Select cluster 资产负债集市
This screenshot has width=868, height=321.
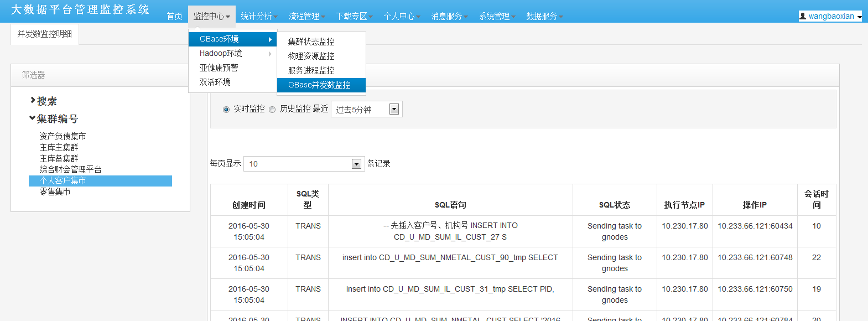click(63, 136)
